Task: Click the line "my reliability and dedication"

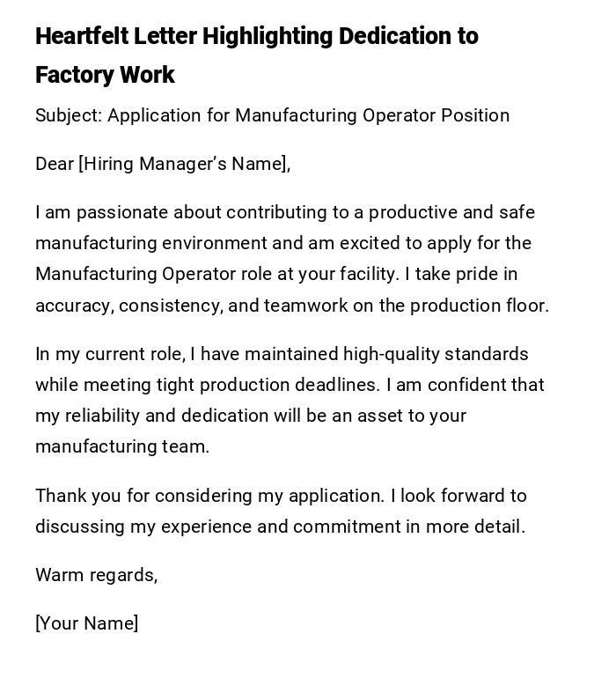Action: click(x=251, y=416)
